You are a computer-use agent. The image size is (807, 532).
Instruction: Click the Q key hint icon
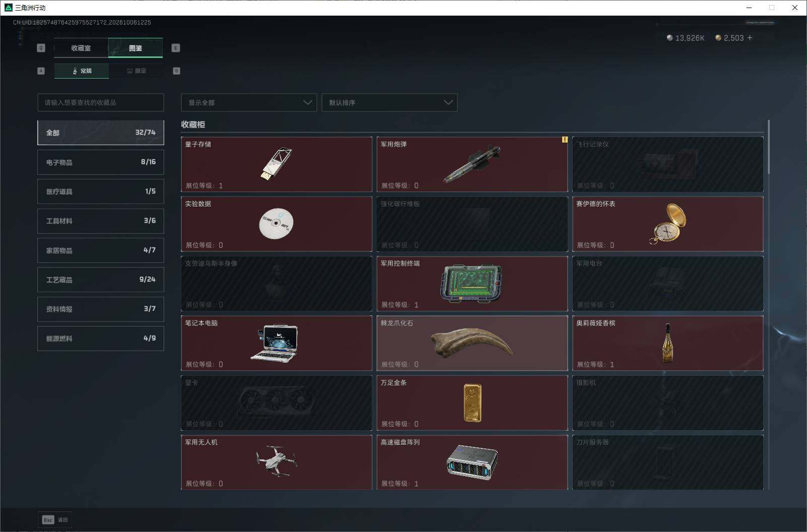tap(41, 48)
